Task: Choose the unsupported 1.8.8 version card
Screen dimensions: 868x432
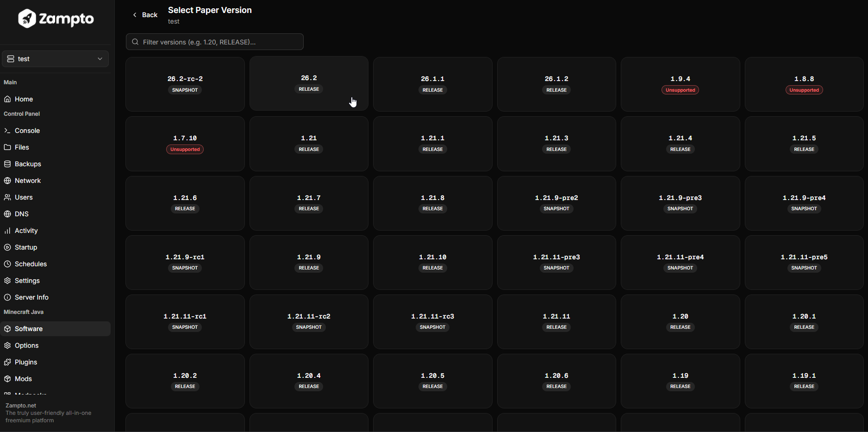Action: coord(804,84)
